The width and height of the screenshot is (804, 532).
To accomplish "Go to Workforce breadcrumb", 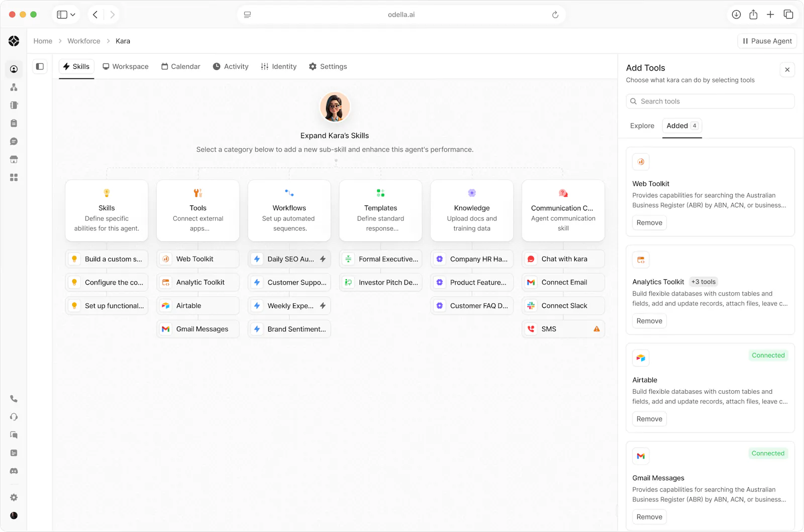I will [84, 41].
